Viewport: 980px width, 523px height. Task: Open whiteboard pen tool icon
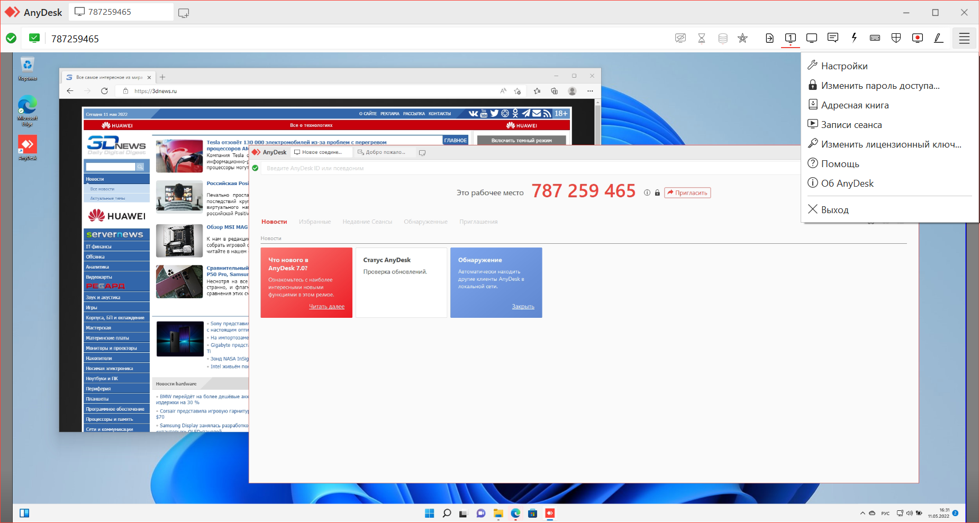tap(938, 38)
